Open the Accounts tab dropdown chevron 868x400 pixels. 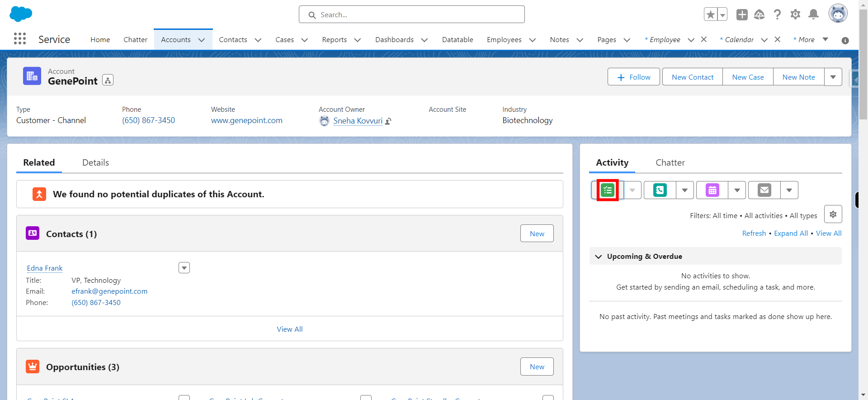(202, 40)
